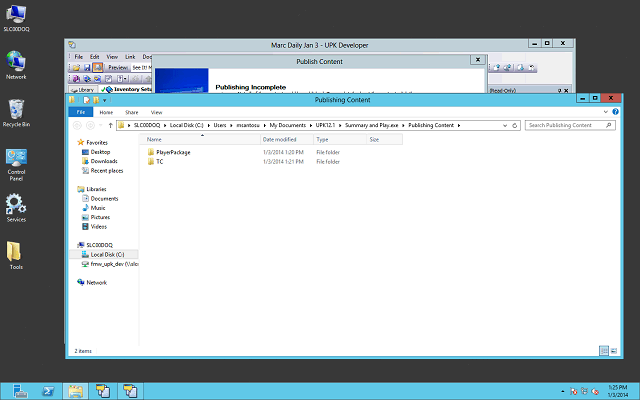
Task: Open recent locations dropdown near navigation arrows
Action: (x=100, y=125)
